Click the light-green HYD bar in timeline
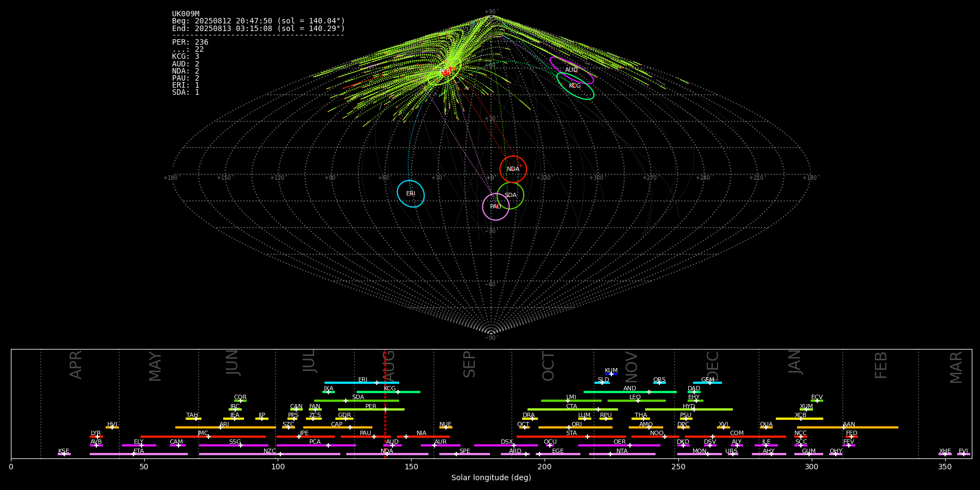The height and width of the screenshot is (490, 980). (689, 409)
